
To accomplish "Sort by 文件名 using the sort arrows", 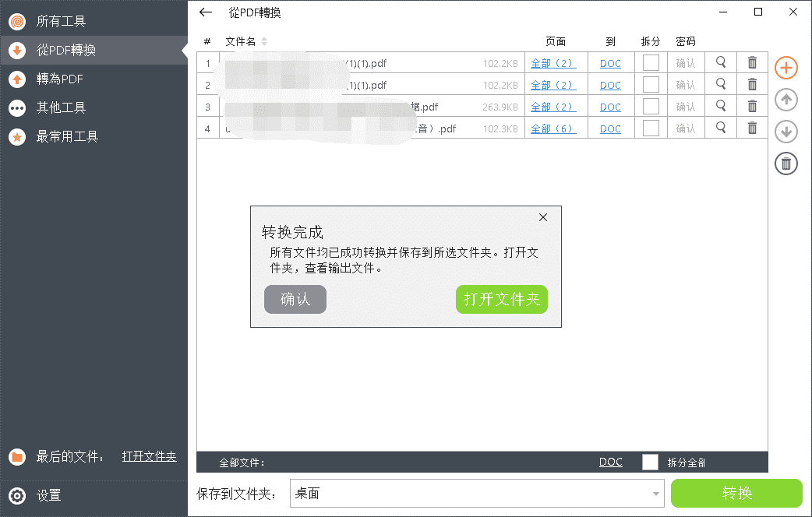I will click(x=264, y=41).
